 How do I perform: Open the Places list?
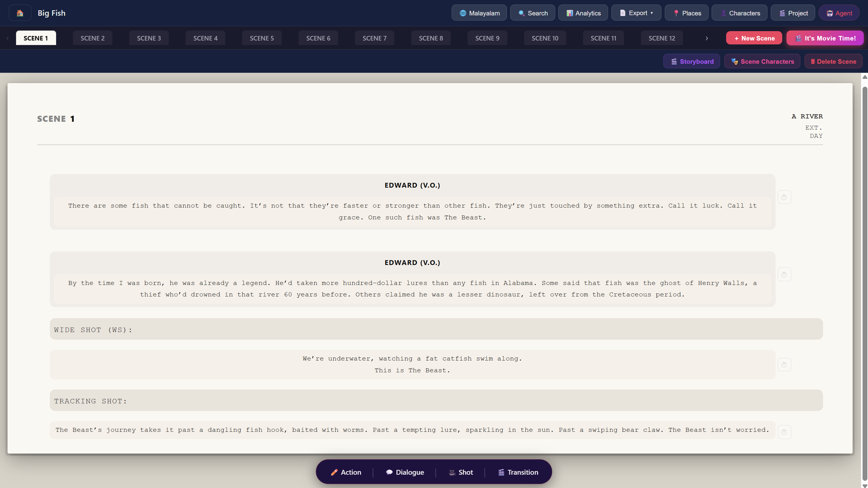coord(686,13)
